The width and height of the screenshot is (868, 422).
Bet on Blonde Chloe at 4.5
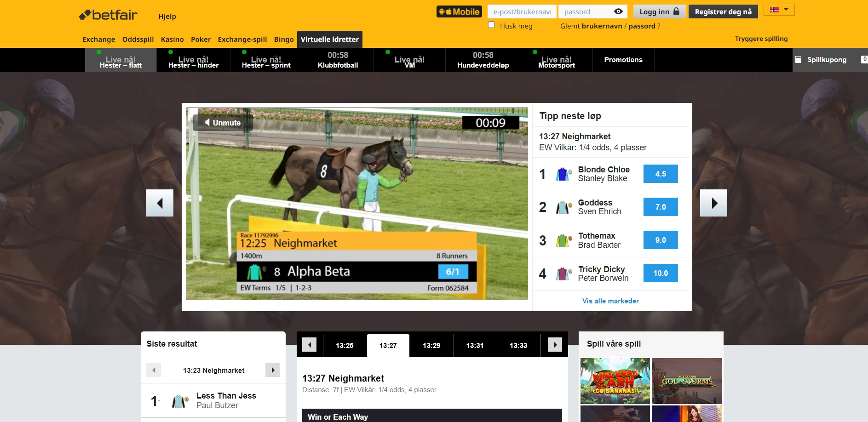click(661, 174)
